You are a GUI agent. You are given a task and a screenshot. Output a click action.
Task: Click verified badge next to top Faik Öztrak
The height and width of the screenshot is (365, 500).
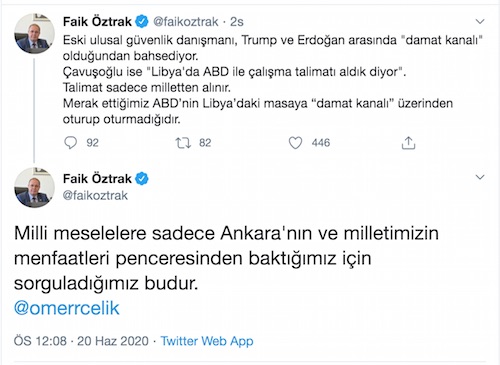[x=142, y=22]
